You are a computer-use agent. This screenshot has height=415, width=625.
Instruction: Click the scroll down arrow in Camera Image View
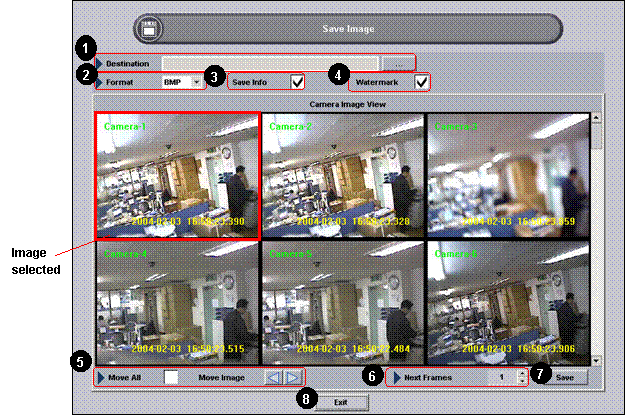(x=596, y=359)
